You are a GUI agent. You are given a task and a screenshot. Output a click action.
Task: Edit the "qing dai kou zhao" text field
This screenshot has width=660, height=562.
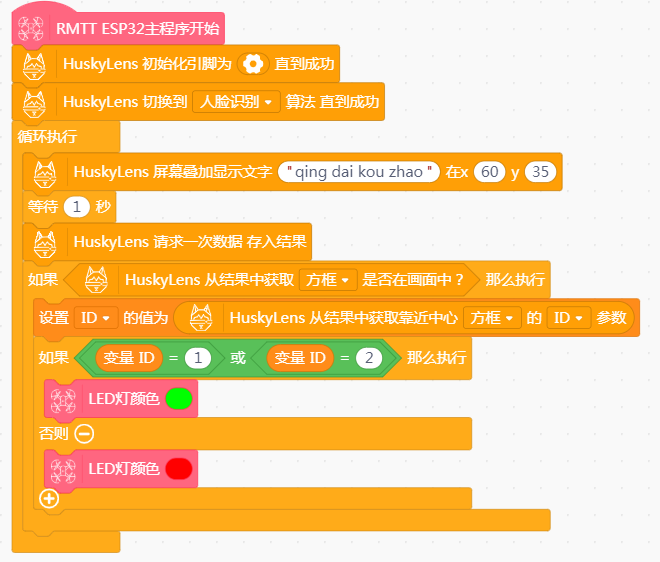coord(359,172)
